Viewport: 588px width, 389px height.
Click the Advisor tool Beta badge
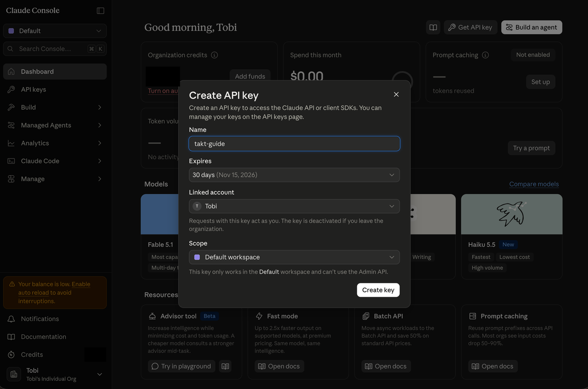tap(210, 316)
